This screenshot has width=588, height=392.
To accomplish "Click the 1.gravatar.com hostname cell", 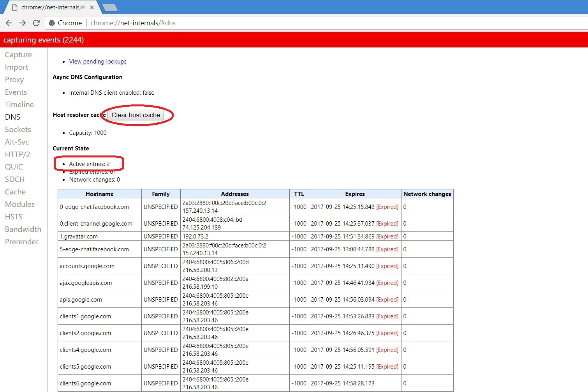I will pos(100,236).
